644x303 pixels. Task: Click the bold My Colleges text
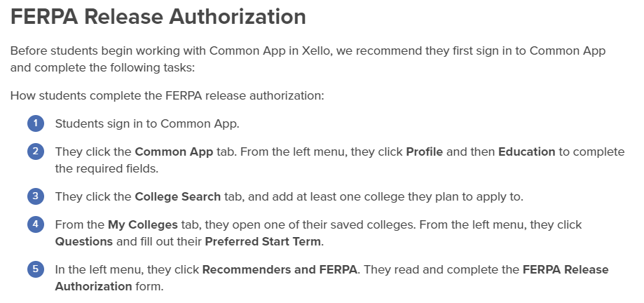143,225
